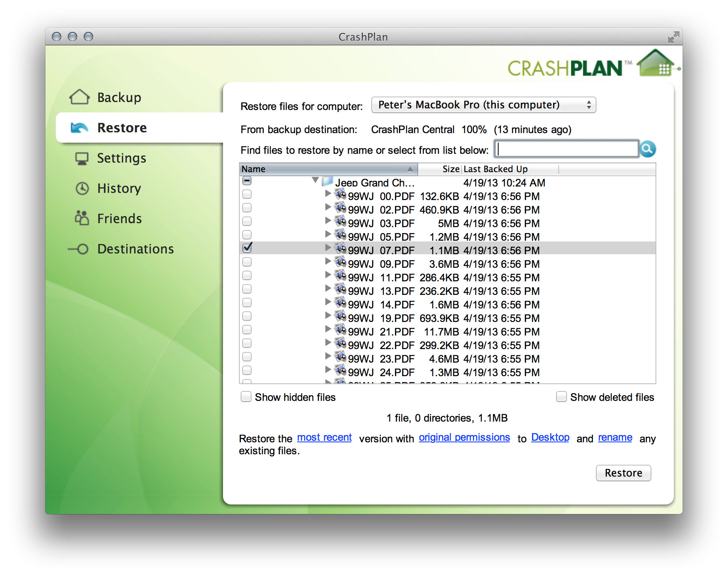728x577 pixels.
Task: Sort by the Last Backed Up column
Action: pos(510,169)
